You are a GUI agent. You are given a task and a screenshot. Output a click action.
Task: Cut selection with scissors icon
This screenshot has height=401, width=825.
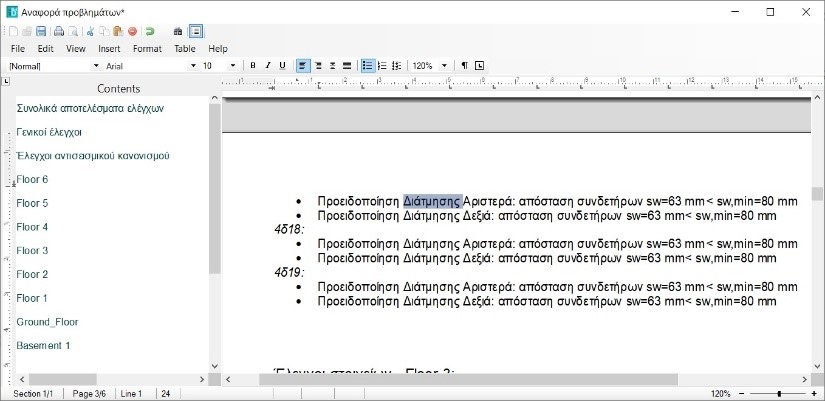[90, 32]
